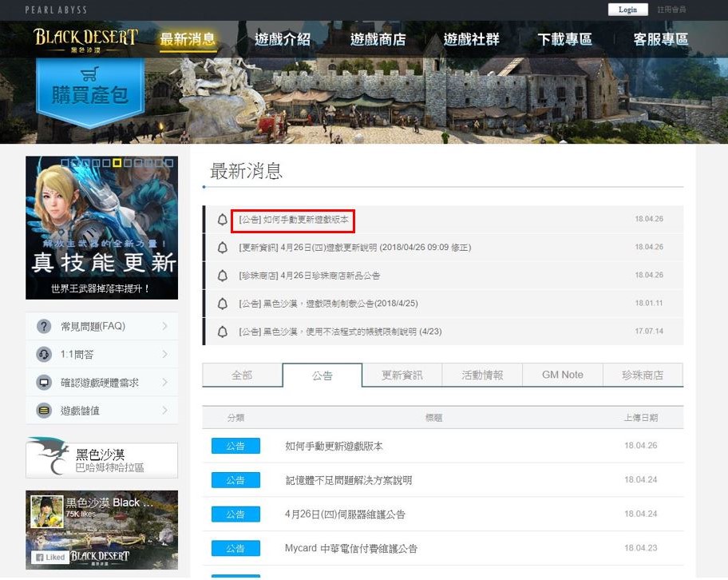728x580 pixels.
Task: Open the 下載專區 navigation menu
Action: pyautogui.click(x=564, y=39)
